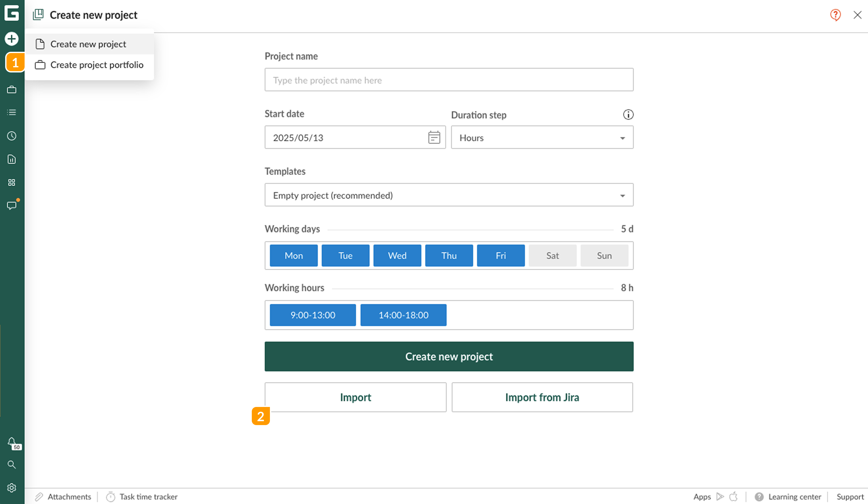This screenshot has height=504, width=868.
Task: Click the Import from Jira button
Action: (542, 397)
